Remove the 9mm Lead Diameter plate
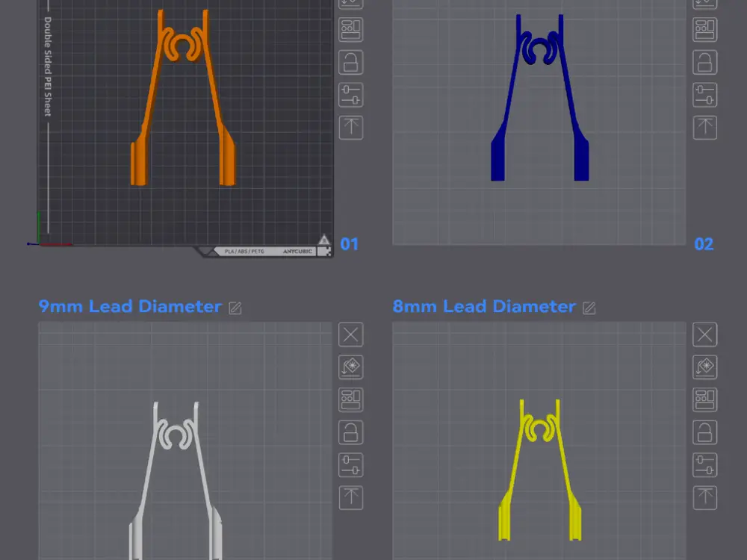747x560 pixels. click(350, 335)
